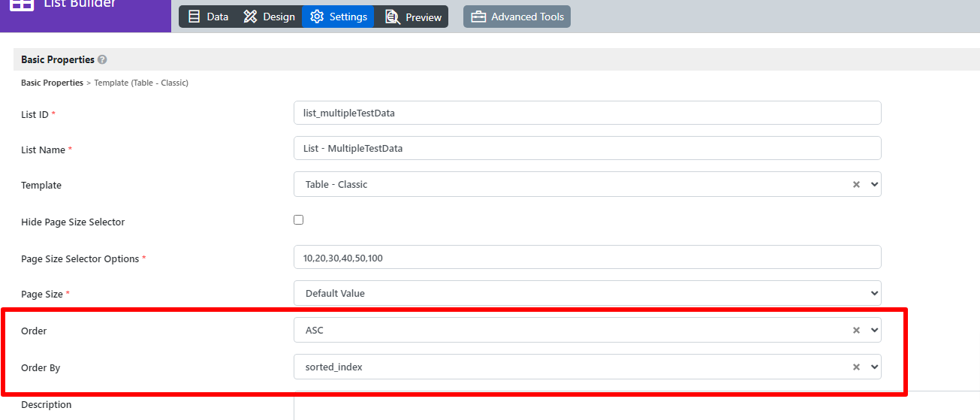The image size is (980, 420).
Task: Switch to the Design tab
Action: (x=269, y=17)
